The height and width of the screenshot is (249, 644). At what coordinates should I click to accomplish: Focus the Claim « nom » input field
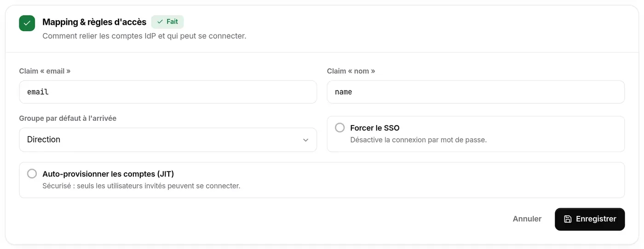[476, 92]
